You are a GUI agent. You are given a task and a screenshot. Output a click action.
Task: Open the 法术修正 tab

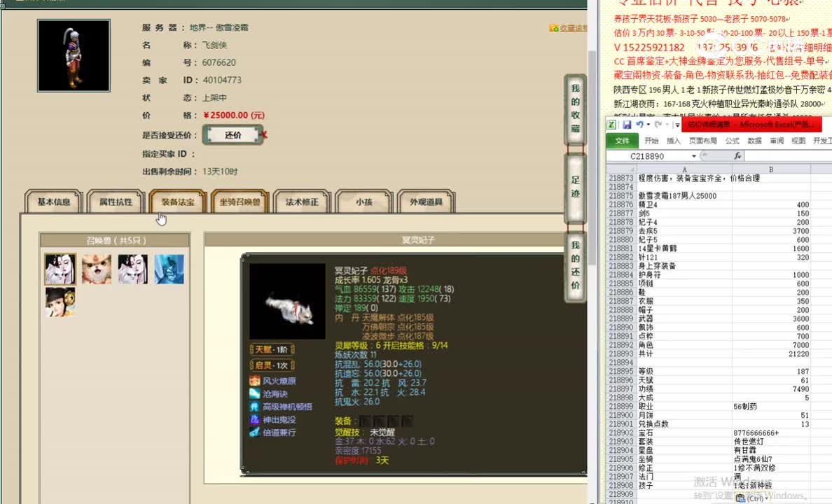(302, 202)
